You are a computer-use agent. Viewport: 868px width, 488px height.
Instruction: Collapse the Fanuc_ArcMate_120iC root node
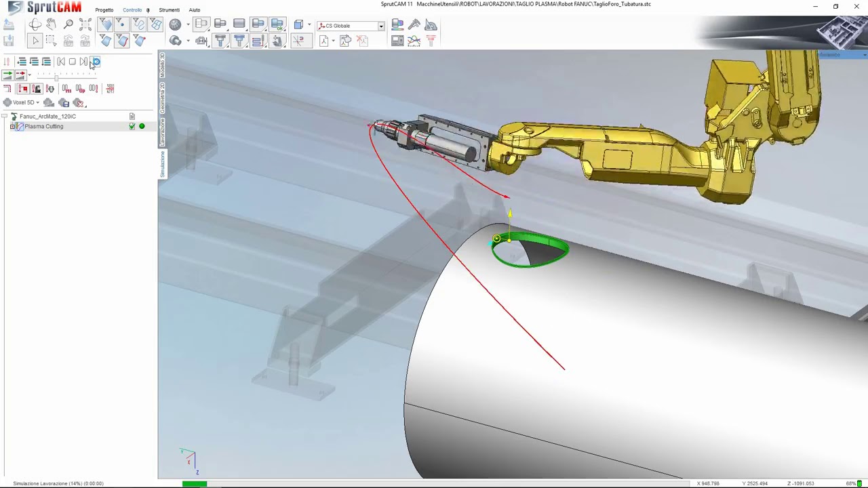point(5,117)
